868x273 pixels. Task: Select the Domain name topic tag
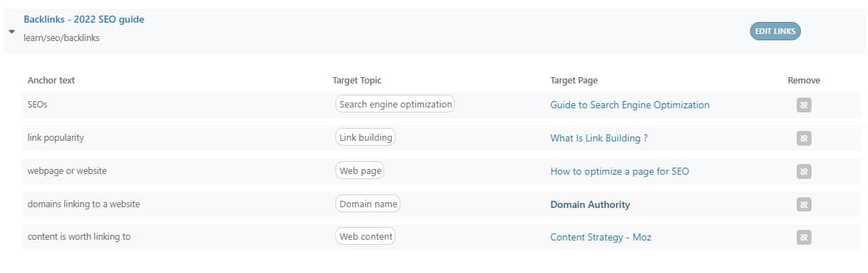(x=367, y=204)
